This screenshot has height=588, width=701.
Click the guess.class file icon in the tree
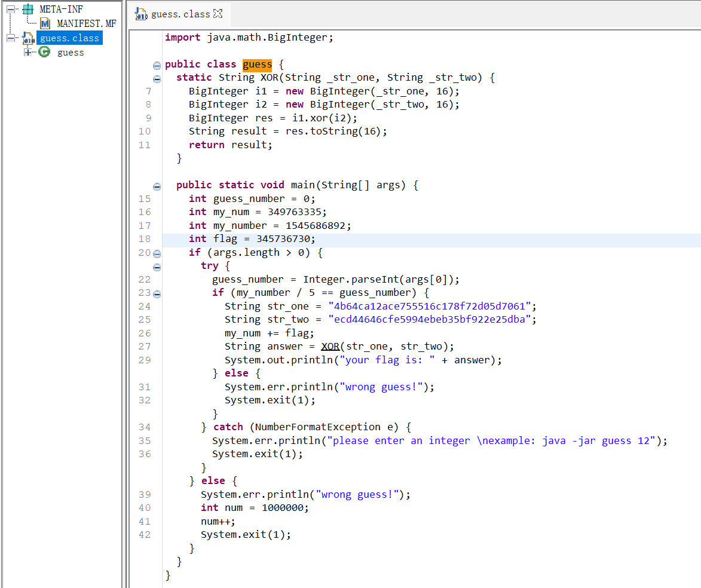28,38
